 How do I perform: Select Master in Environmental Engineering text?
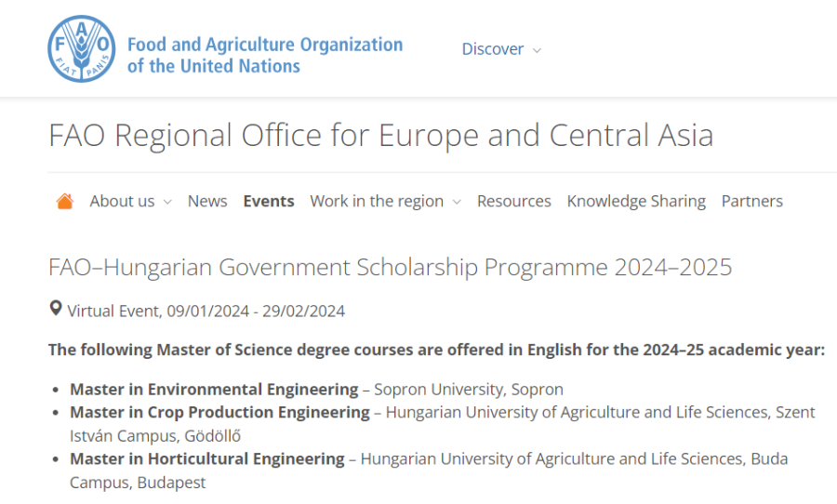point(214,390)
